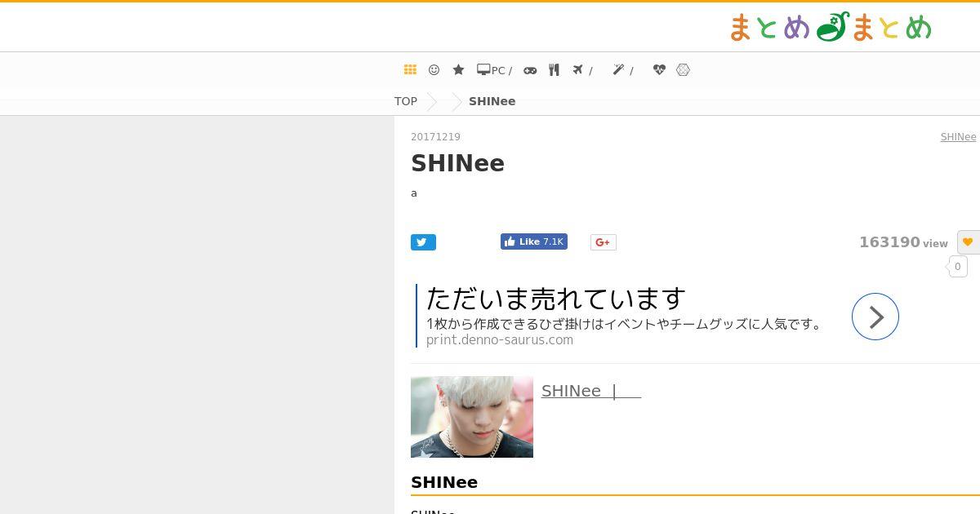Open the ad's circular arrow button

[875, 317]
